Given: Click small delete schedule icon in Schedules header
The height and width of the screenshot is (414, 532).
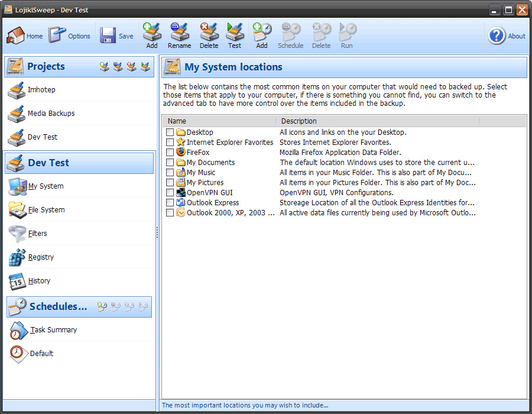Looking at the screenshot, I should point(129,307).
